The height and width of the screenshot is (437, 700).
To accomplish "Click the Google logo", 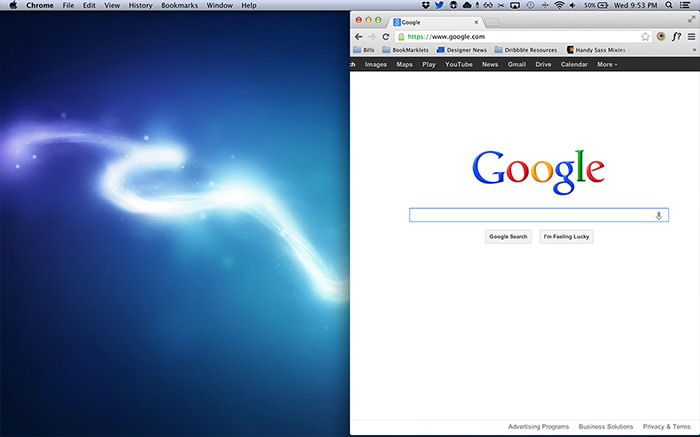I will (538, 172).
